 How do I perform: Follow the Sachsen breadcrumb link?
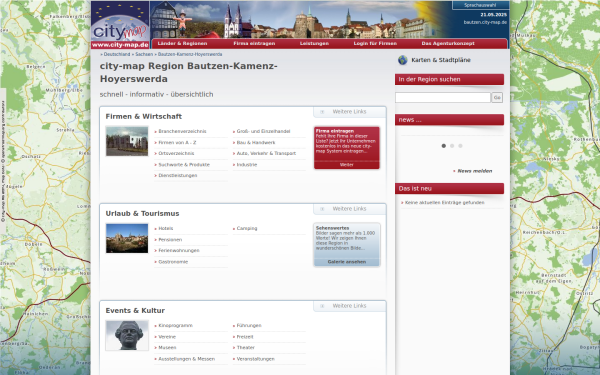pos(144,54)
